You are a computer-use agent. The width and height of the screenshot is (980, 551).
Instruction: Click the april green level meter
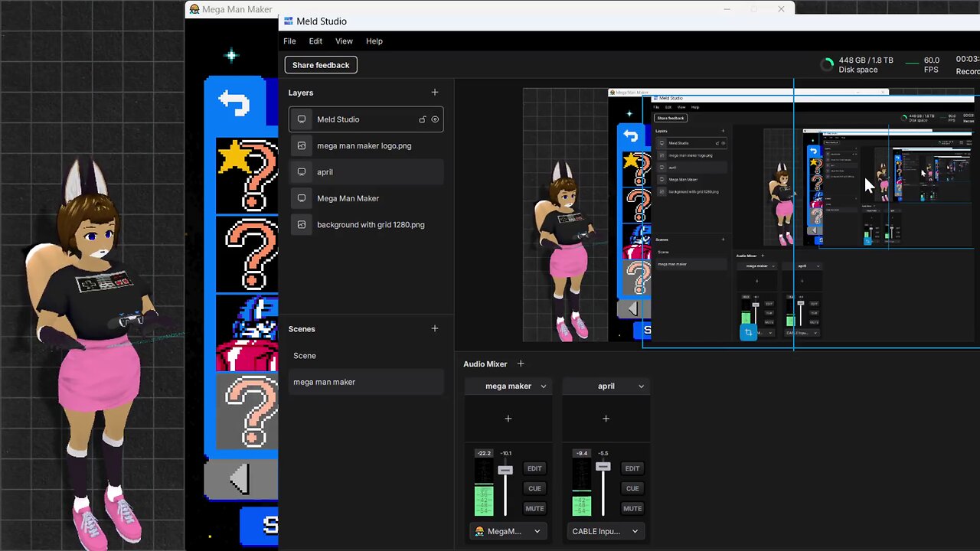click(x=582, y=505)
